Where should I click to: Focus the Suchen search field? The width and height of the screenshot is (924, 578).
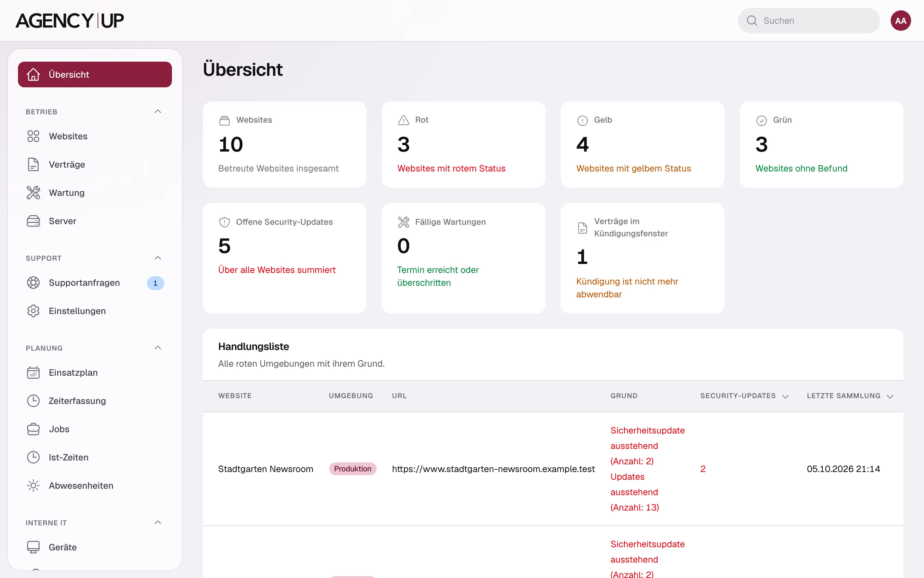[809, 21]
